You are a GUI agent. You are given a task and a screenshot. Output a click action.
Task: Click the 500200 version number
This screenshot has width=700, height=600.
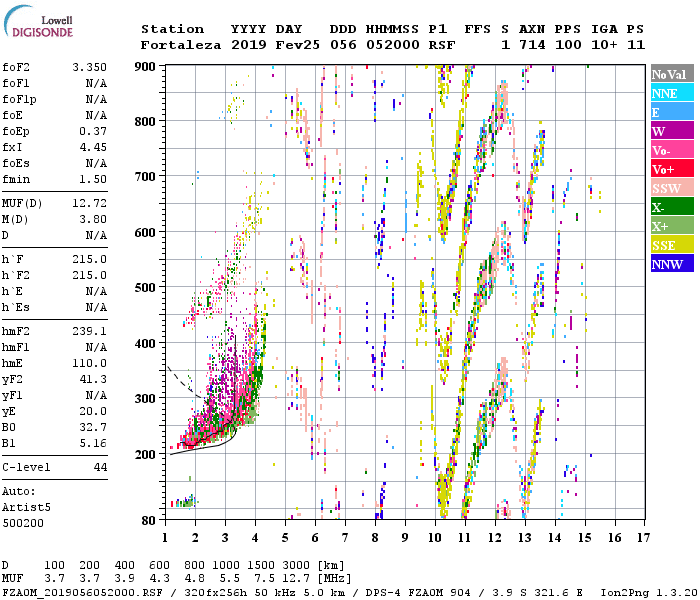point(23,523)
